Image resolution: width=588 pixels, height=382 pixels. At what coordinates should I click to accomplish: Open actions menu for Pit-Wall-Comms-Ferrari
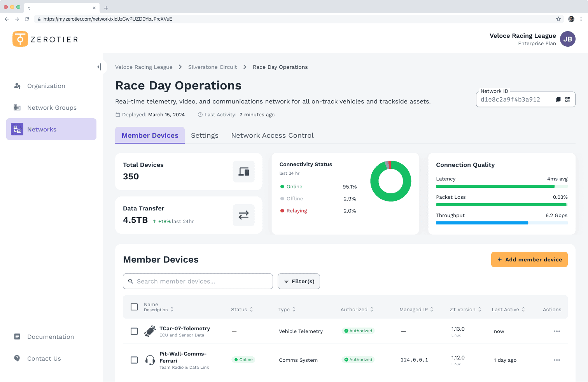(x=556, y=360)
